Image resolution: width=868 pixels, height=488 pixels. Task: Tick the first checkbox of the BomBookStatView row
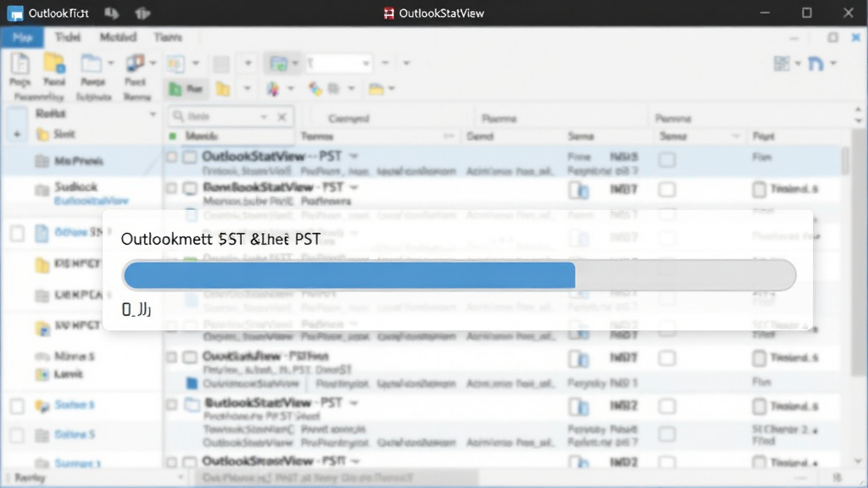click(171, 189)
